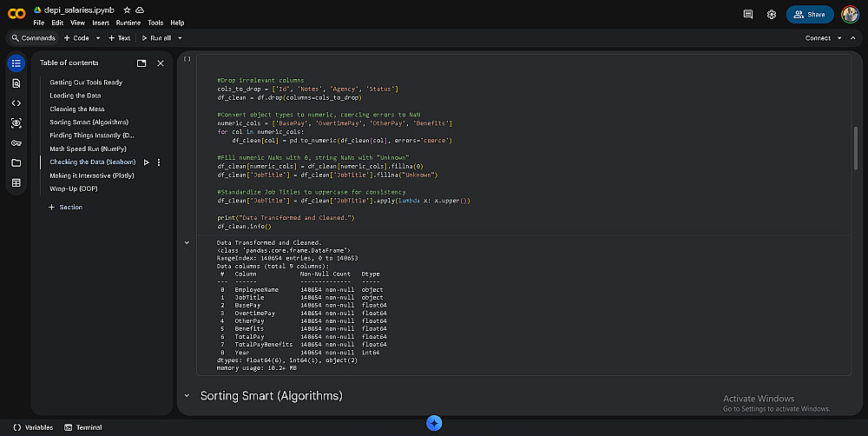The height and width of the screenshot is (436, 868).
Task: Expand the Code insert dropdown arrow
Action: click(98, 38)
